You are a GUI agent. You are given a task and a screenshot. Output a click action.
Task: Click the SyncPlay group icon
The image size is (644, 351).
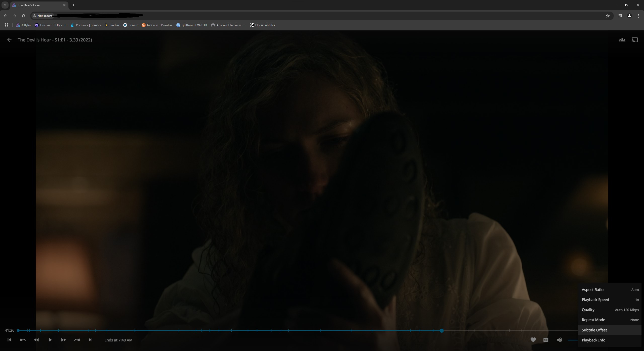[x=622, y=40]
